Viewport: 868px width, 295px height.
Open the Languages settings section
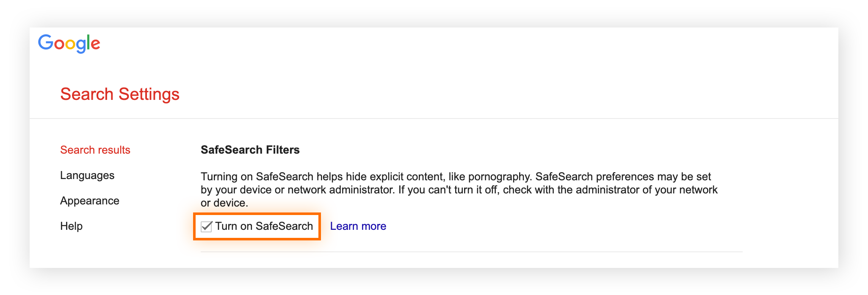click(x=87, y=175)
